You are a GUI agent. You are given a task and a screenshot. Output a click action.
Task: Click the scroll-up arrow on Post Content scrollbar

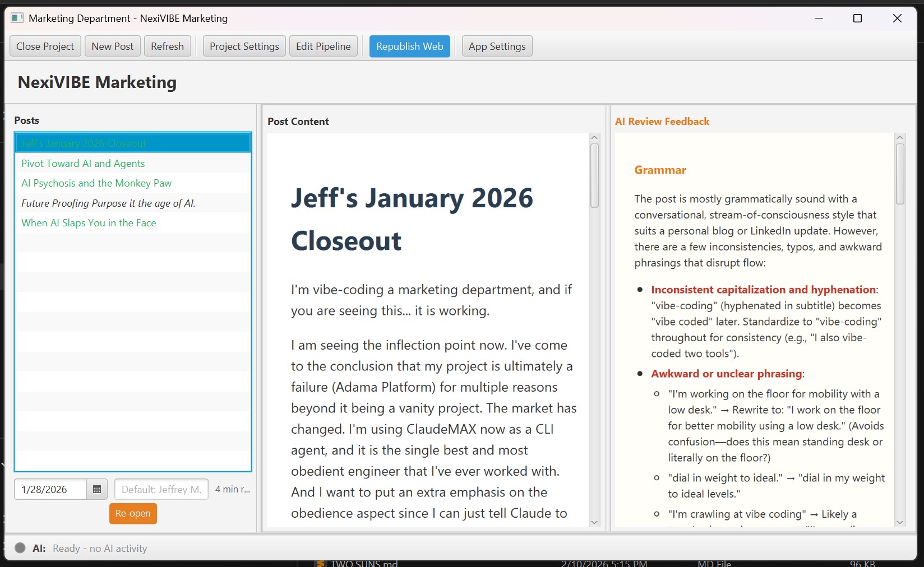tap(594, 137)
